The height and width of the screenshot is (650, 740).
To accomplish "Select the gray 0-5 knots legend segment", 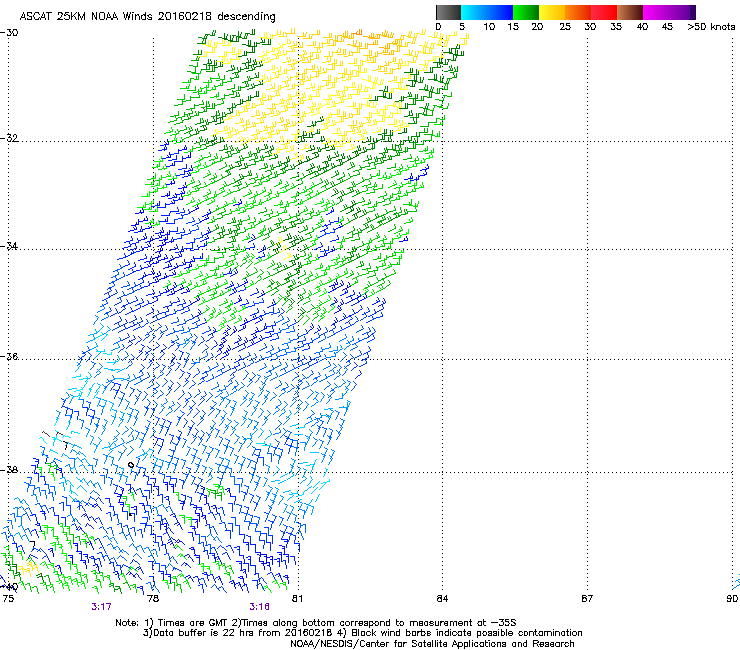I will click(448, 12).
